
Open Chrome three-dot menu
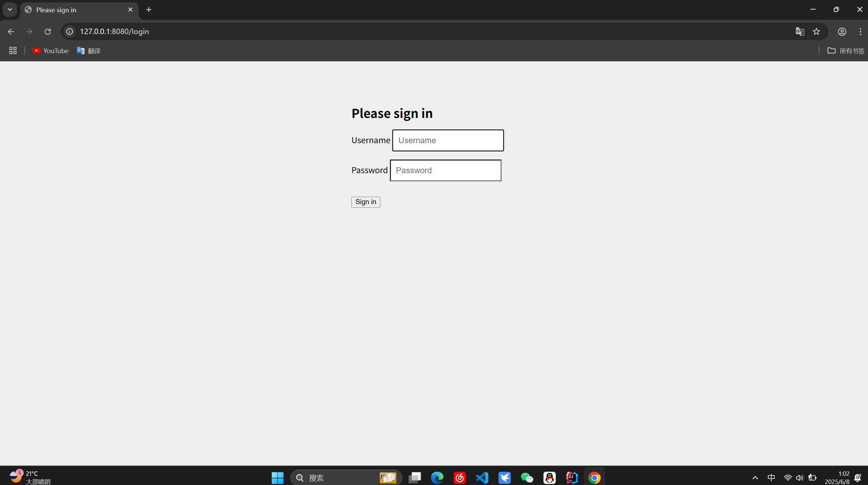coord(860,32)
